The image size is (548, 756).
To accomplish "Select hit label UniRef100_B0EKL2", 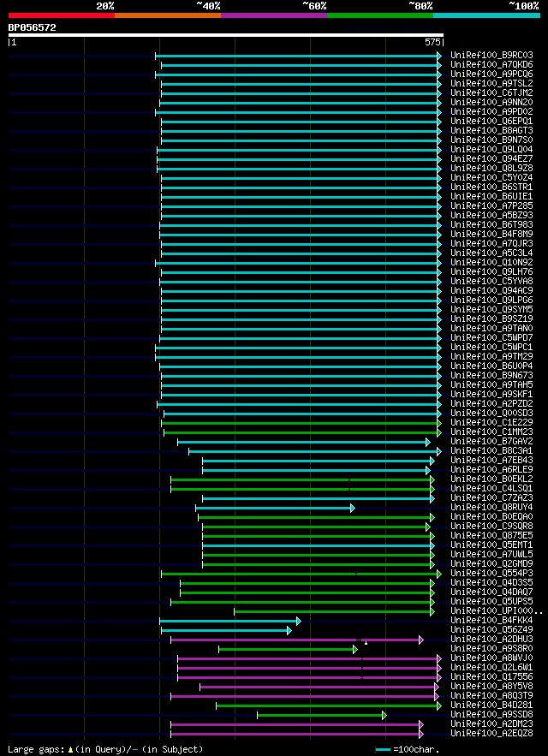I will tap(491, 479).
